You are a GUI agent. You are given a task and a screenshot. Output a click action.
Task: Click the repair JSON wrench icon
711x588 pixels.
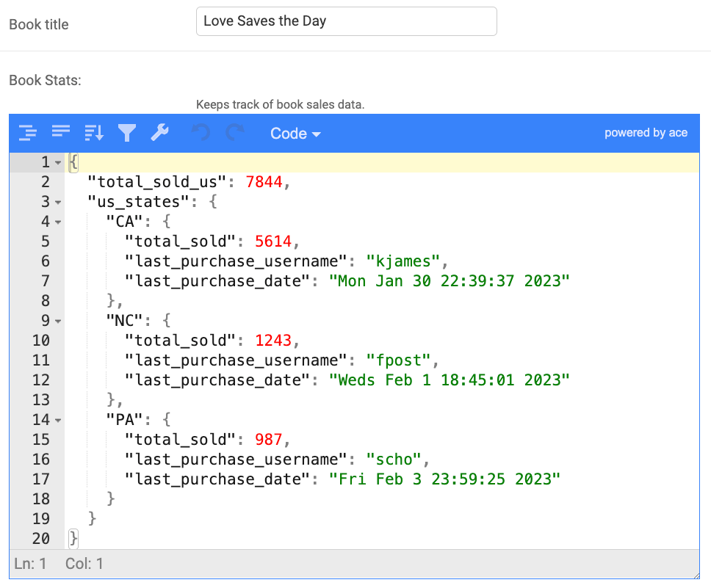coord(160,133)
